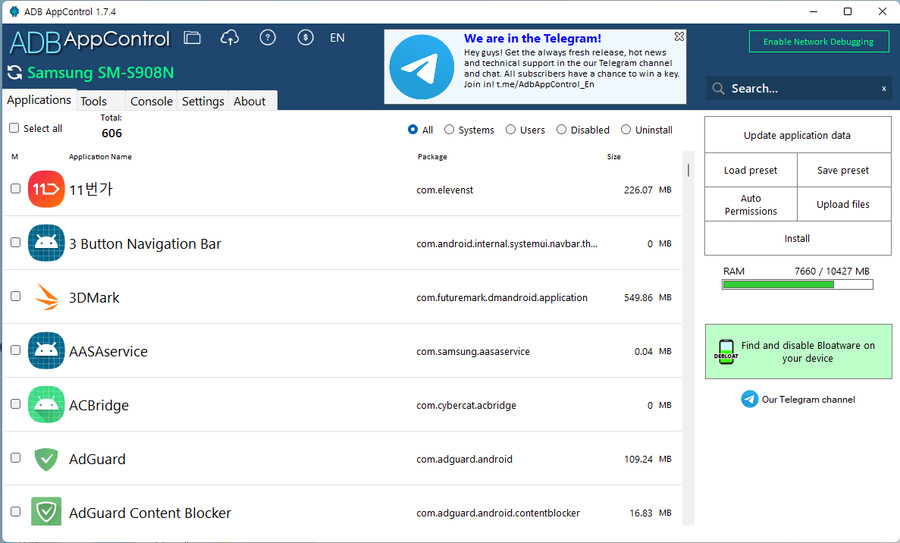Click Enable Network Debugging button
Screen dimensions: 900x543
click(x=818, y=41)
